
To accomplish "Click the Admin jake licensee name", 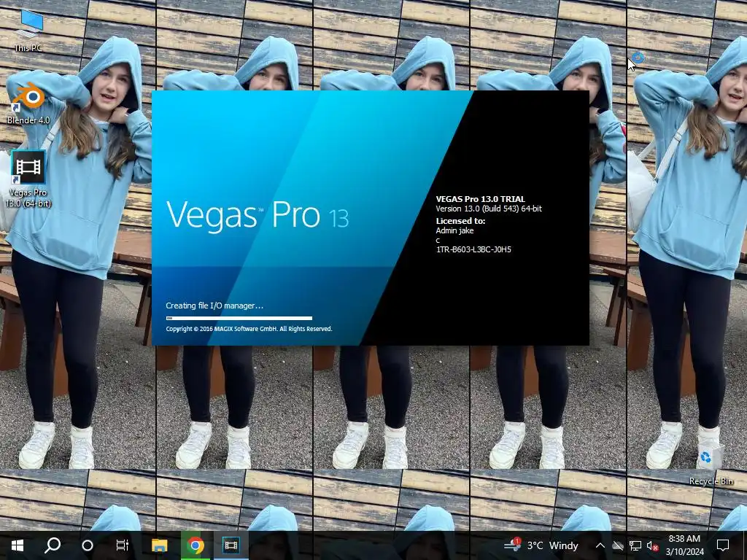I will pos(454,230).
